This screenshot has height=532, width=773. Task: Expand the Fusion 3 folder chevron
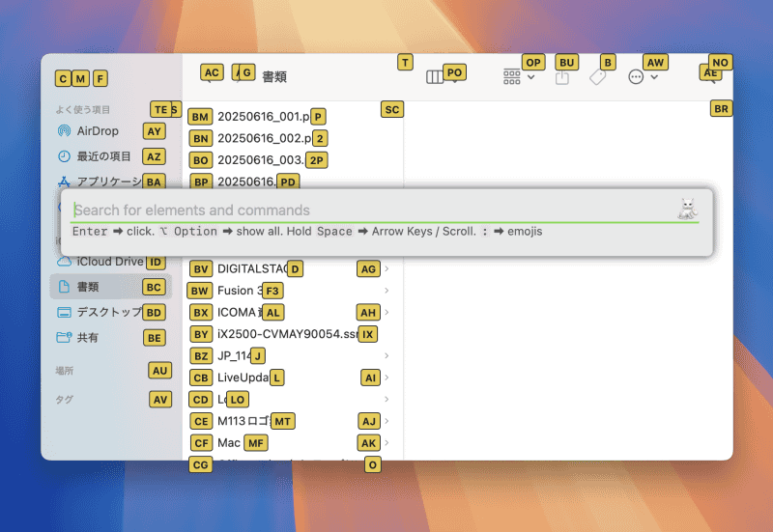click(x=387, y=291)
